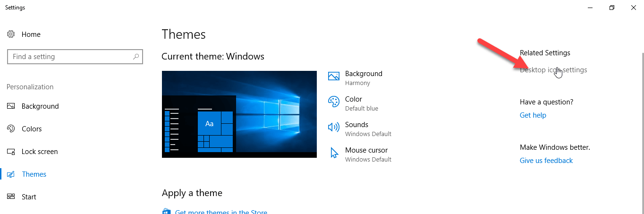Click Give us feedback link
The width and height of the screenshot is (644, 214).
coord(546,161)
